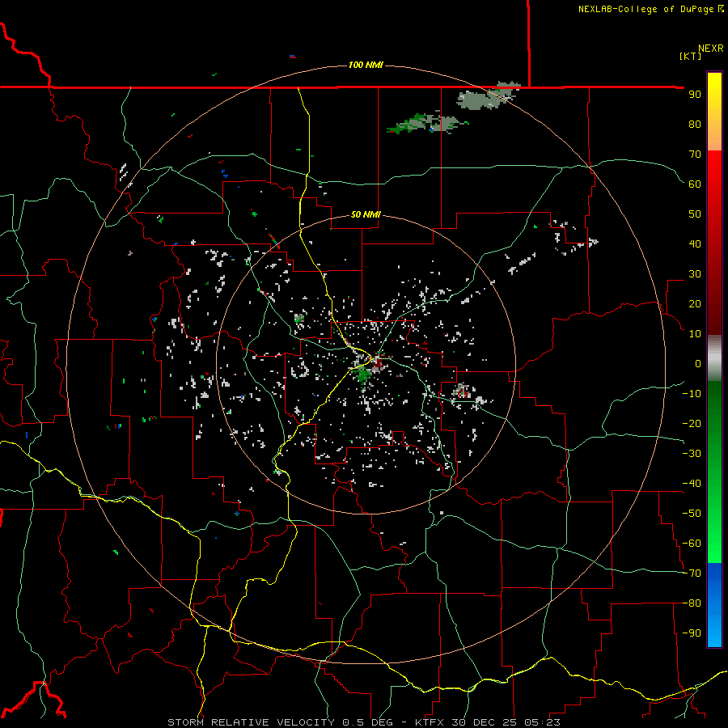Click the large gray echo near the northern border
This screenshot has height=728, width=728.
click(488, 96)
